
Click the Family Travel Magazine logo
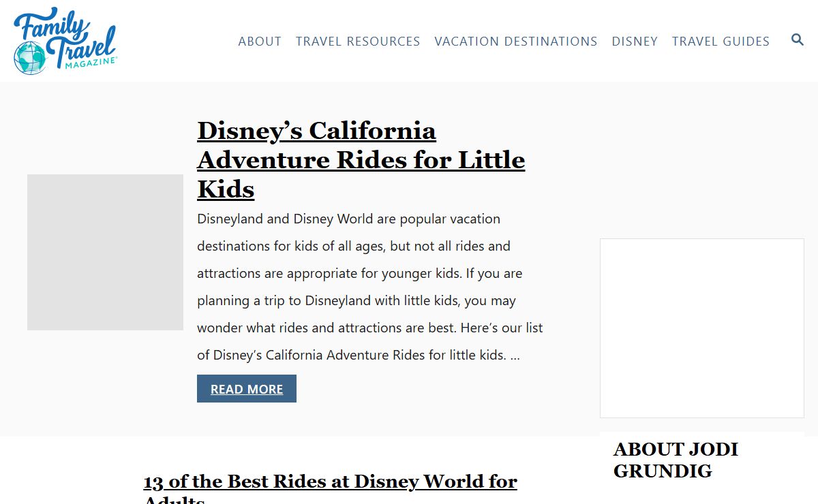(65, 41)
